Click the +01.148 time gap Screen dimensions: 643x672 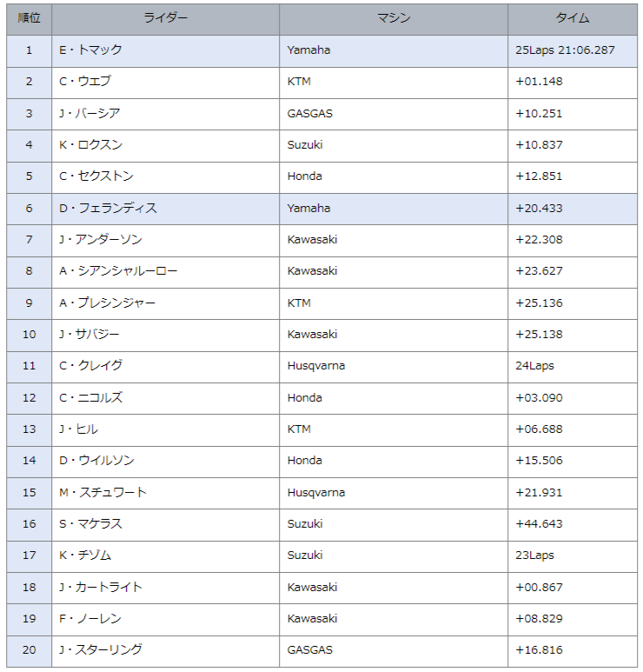[x=539, y=82]
